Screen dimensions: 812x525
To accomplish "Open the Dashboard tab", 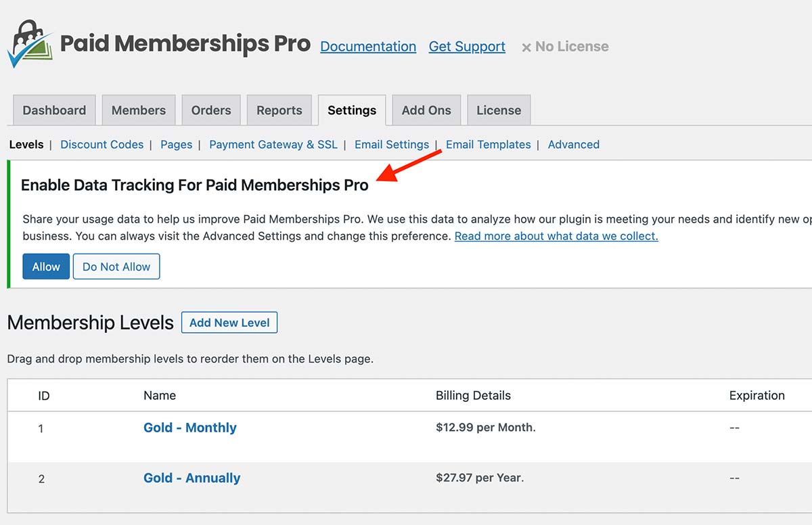I will coord(53,110).
